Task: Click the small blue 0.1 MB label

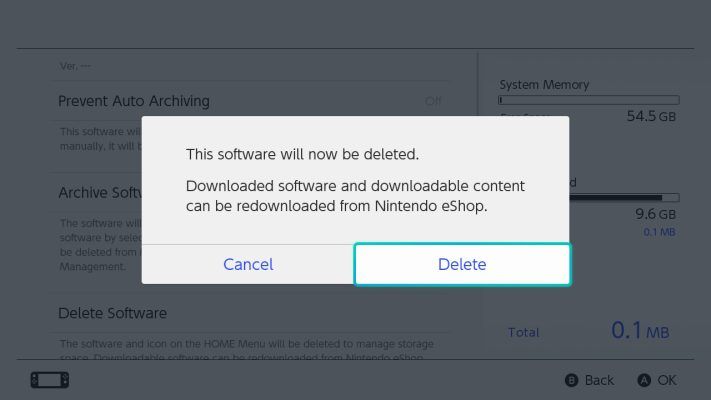Action: (x=659, y=232)
